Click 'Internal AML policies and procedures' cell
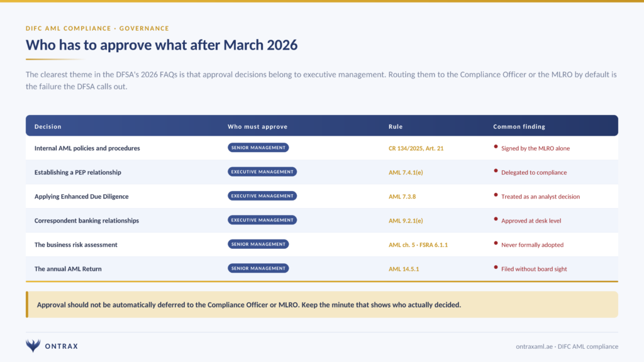The height and width of the screenshot is (362, 644). (x=87, y=148)
